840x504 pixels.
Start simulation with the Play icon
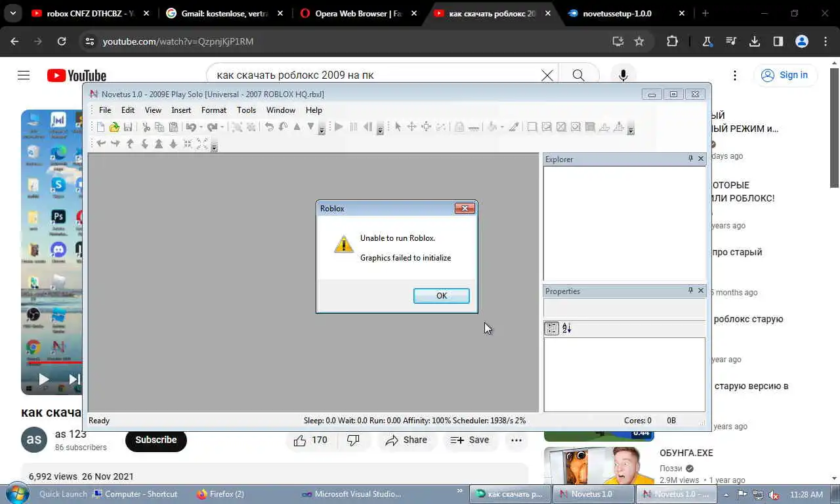(x=339, y=127)
